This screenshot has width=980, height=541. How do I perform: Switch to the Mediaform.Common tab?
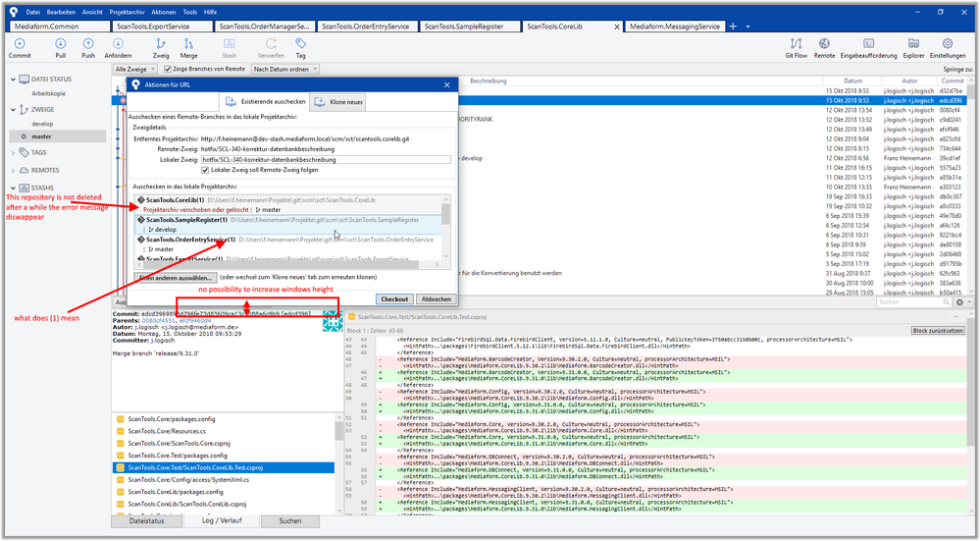tap(60, 27)
